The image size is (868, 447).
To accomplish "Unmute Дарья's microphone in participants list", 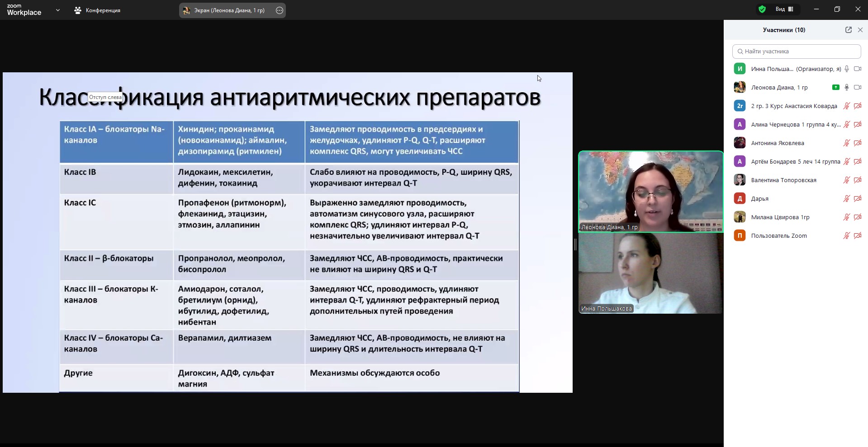I will click(x=847, y=198).
